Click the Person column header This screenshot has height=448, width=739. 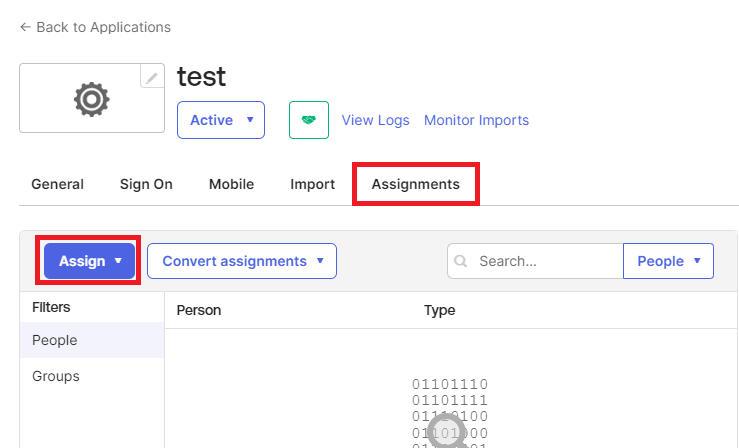pyautogui.click(x=199, y=310)
